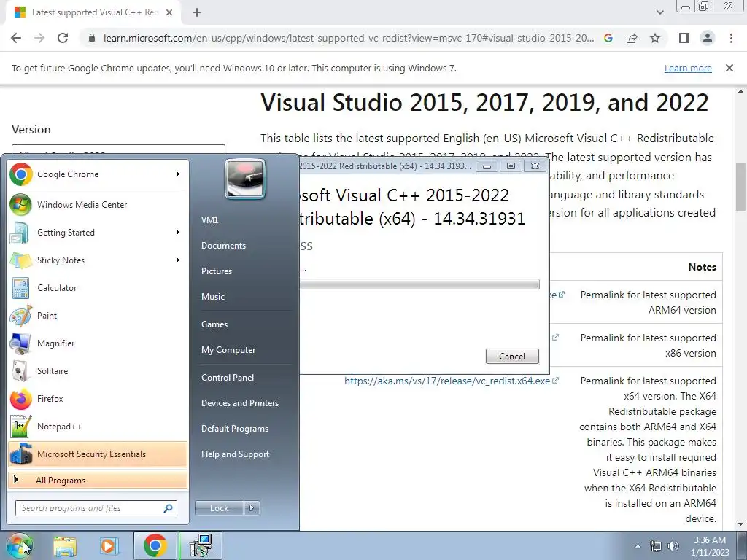Open Chrome tab search dropdown
Image resolution: width=747 pixels, height=560 pixels.
click(x=659, y=12)
